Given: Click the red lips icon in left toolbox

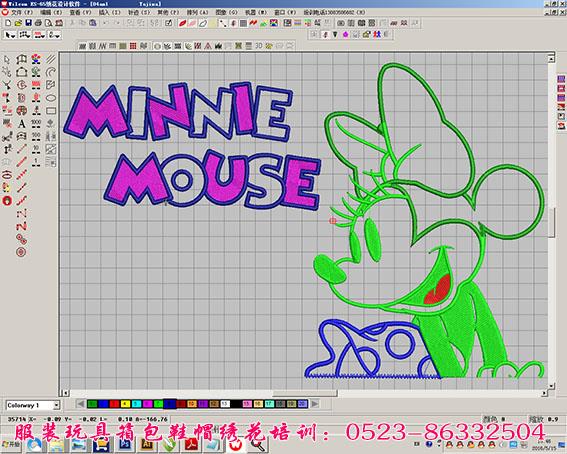Looking at the screenshot, I should (7, 175).
